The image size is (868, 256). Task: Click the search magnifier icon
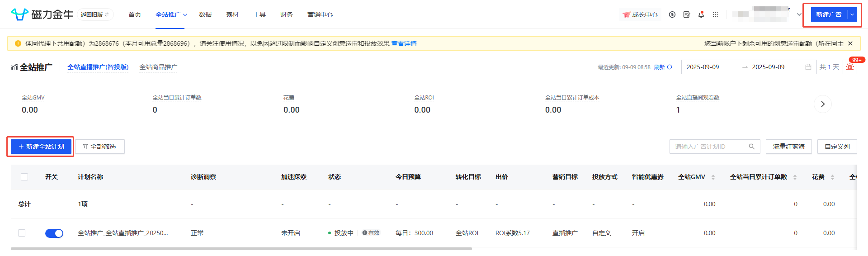pyautogui.click(x=752, y=147)
